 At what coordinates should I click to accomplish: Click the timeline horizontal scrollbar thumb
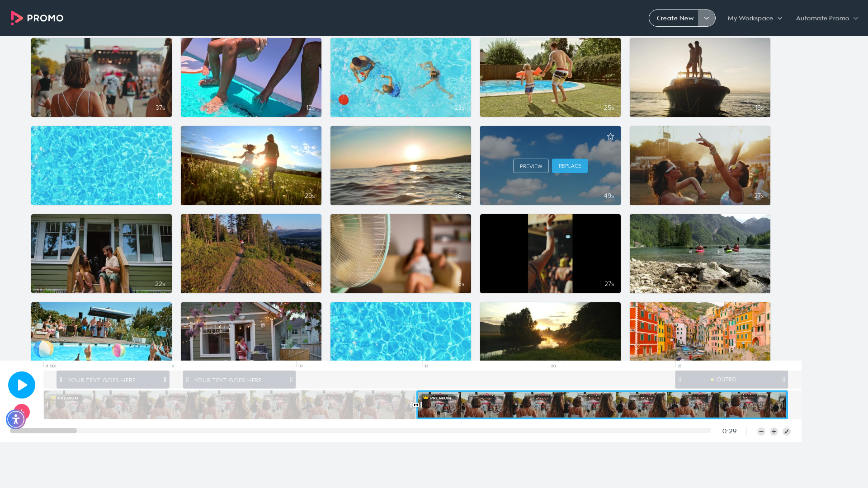pos(43,431)
